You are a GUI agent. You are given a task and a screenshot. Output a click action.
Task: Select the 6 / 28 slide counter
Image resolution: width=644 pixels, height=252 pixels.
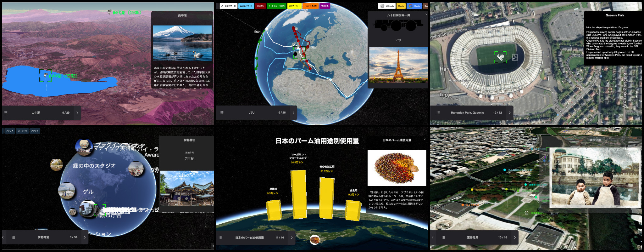pos(282,113)
